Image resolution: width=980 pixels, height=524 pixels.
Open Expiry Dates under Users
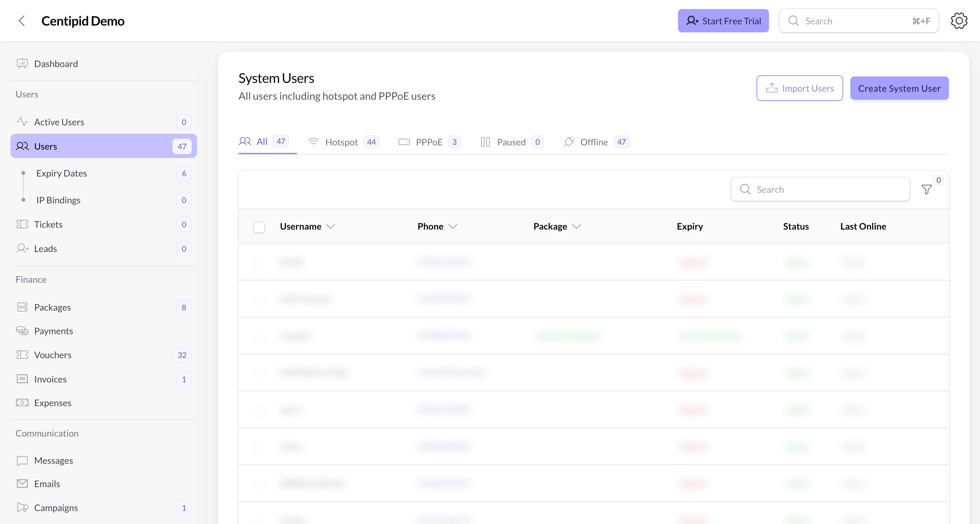62,173
